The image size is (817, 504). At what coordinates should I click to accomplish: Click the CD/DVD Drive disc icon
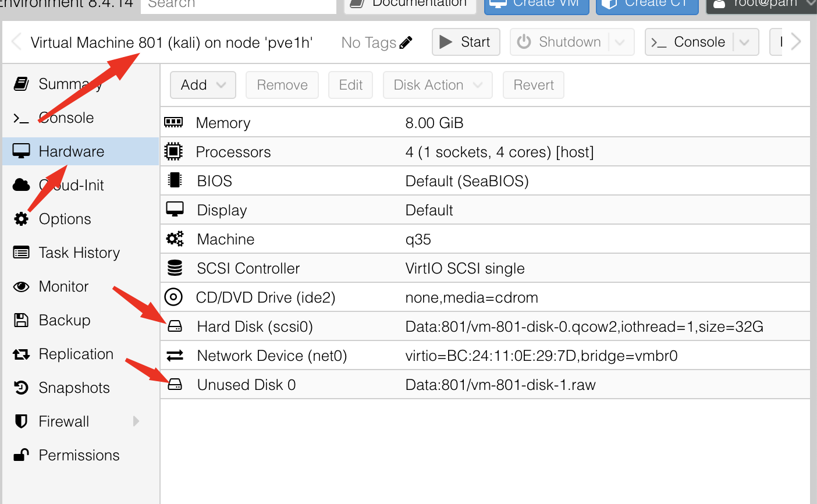pyautogui.click(x=173, y=297)
